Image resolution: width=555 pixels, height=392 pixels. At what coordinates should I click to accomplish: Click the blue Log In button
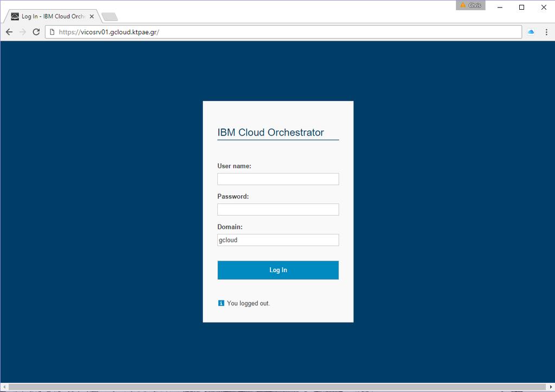click(278, 270)
